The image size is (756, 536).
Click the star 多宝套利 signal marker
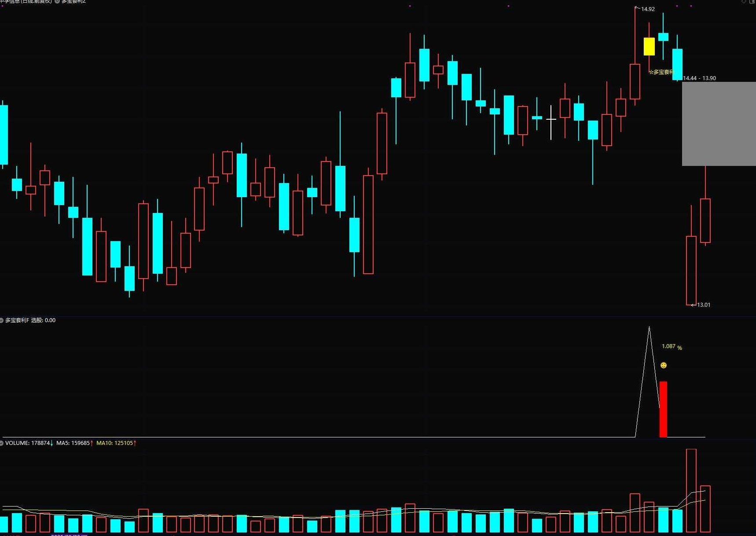coord(661,72)
